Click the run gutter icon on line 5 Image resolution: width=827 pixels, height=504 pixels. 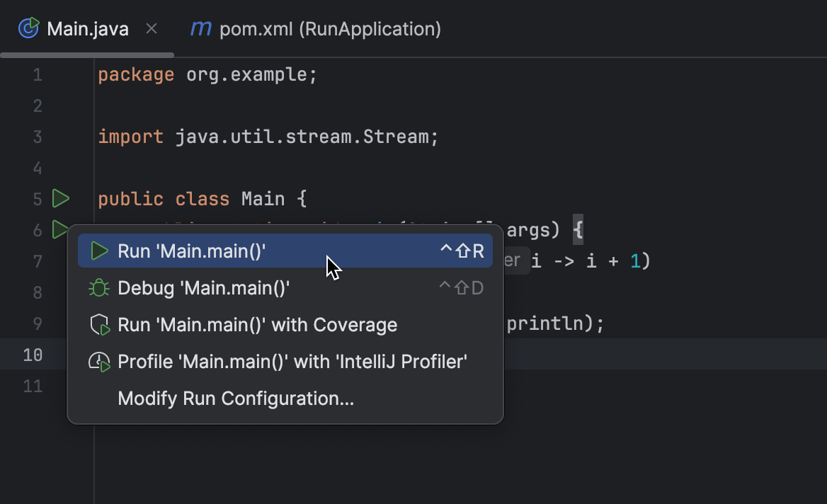pyautogui.click(x=60, y=198)
